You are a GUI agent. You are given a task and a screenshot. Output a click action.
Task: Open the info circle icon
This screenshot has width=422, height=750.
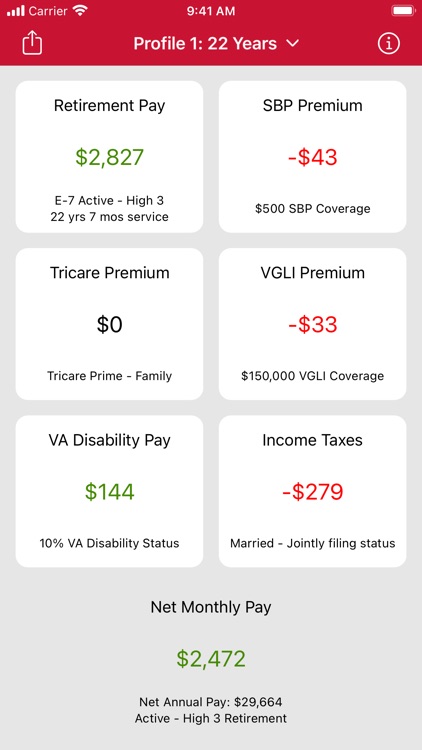pyautogui.click(x=389, y=44)
